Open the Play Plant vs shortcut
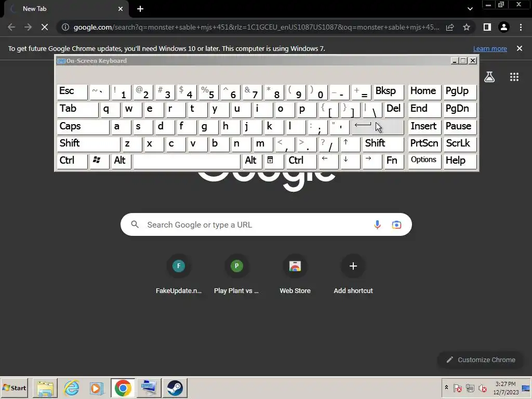The width and height of the screenshot is (532, 399). (x=236, y=275)
